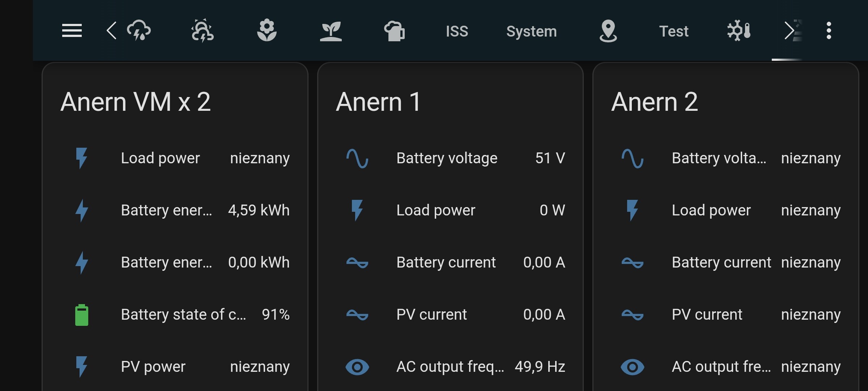Open the lightning rain weather tab
The width and height of the screenshot is (868, 391).
click(x=139, y=30)
